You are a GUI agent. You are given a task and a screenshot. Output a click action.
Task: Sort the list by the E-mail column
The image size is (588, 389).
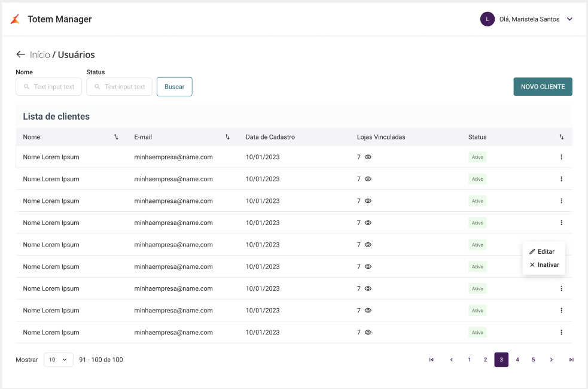pyautogui.click(x=227, y=137)
